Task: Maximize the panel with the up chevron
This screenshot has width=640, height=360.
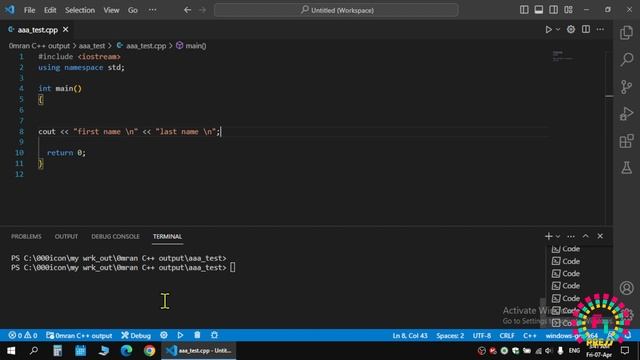Action: 585,236
